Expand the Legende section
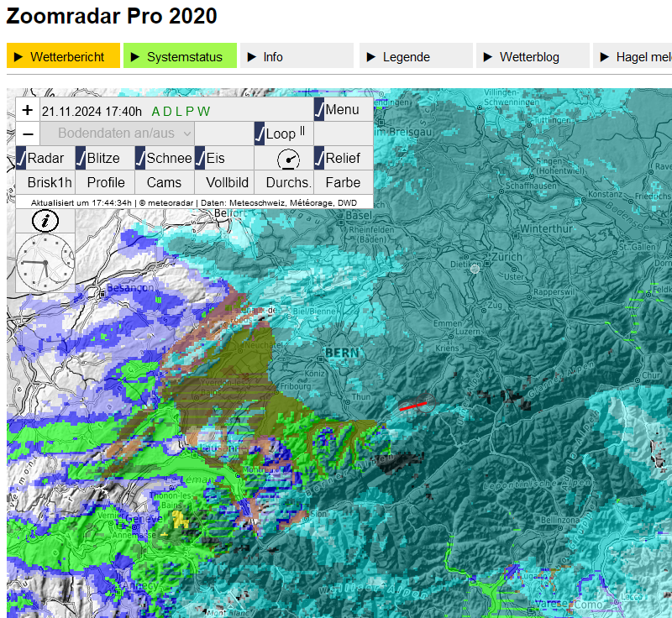 416,55
